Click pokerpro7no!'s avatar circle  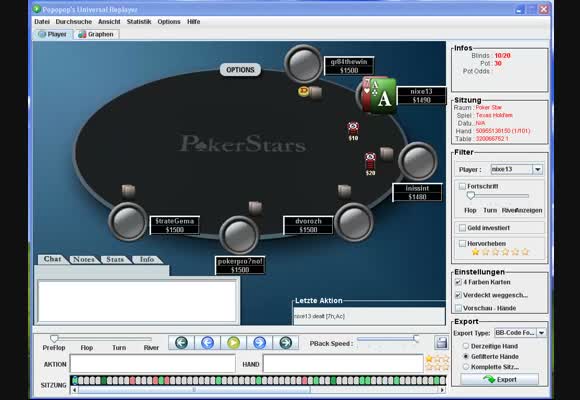[x=239, y=235]
